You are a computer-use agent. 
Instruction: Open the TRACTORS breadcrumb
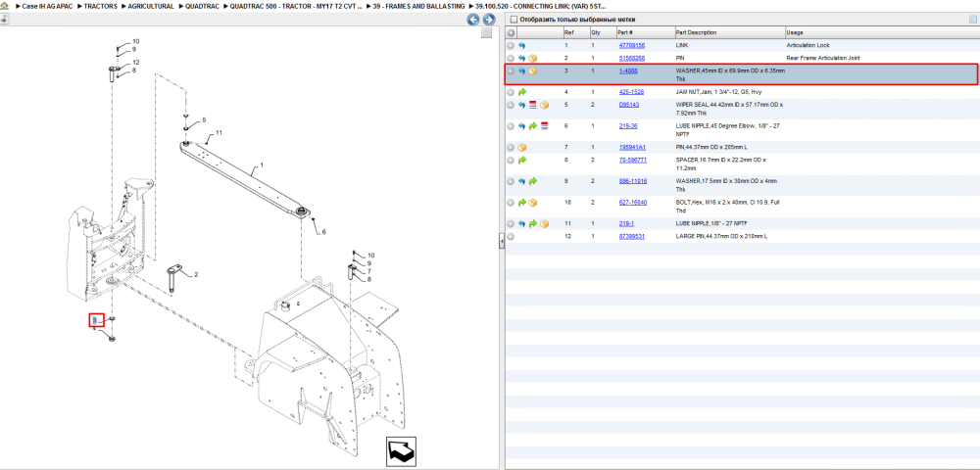(x=99, y=6)
